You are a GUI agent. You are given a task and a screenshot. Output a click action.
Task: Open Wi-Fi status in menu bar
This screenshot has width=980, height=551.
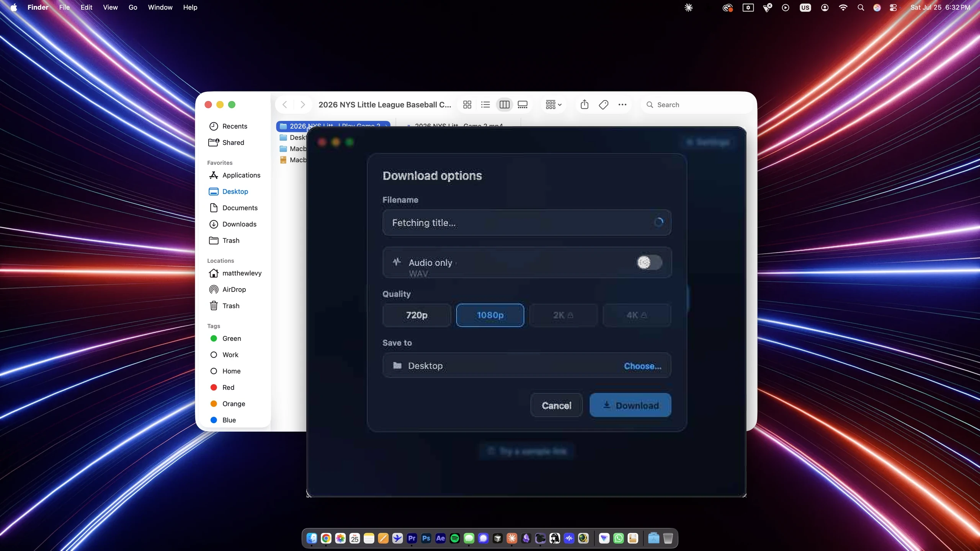pyautogui.click(x=843, y=7)
